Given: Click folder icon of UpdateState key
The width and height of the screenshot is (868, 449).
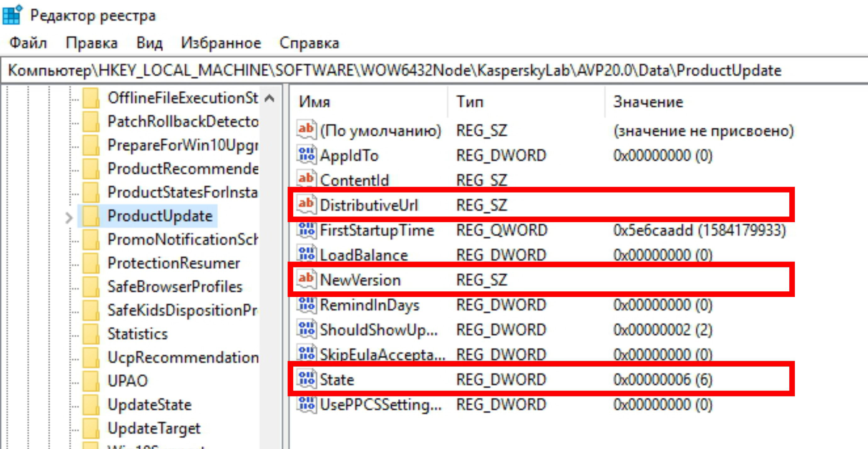Looking at the screenshot, I should (x=91, y=405).
